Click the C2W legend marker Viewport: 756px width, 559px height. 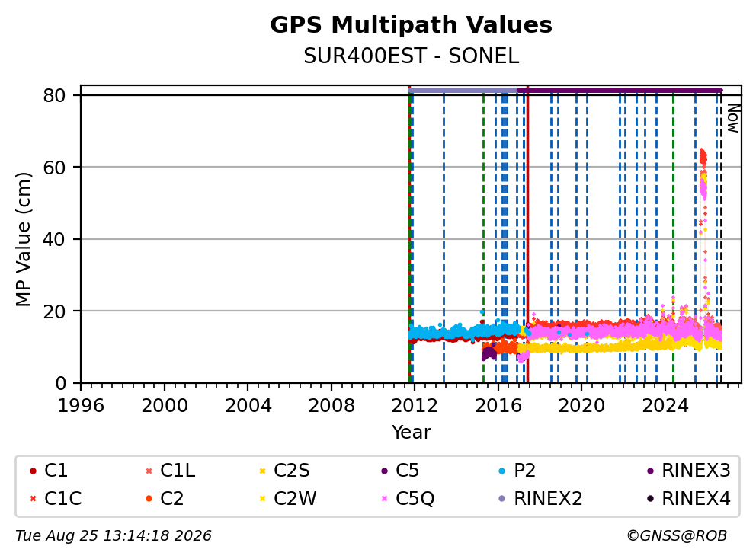click(x=263, y=499)
